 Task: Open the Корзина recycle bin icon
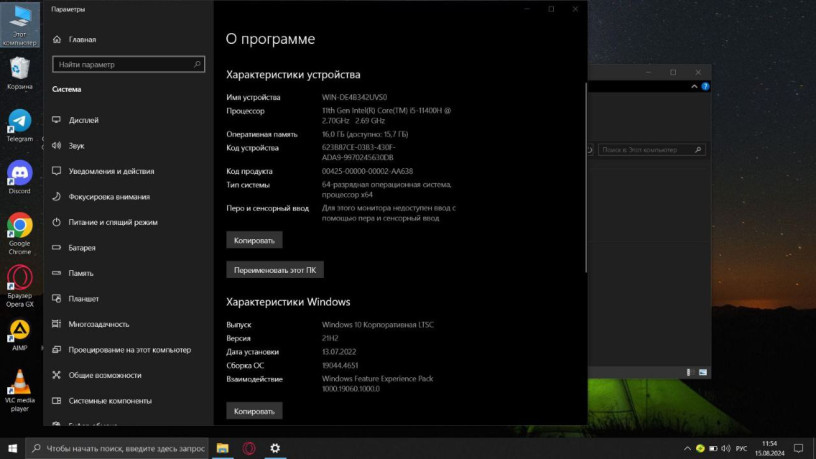[x=20, y=73]
